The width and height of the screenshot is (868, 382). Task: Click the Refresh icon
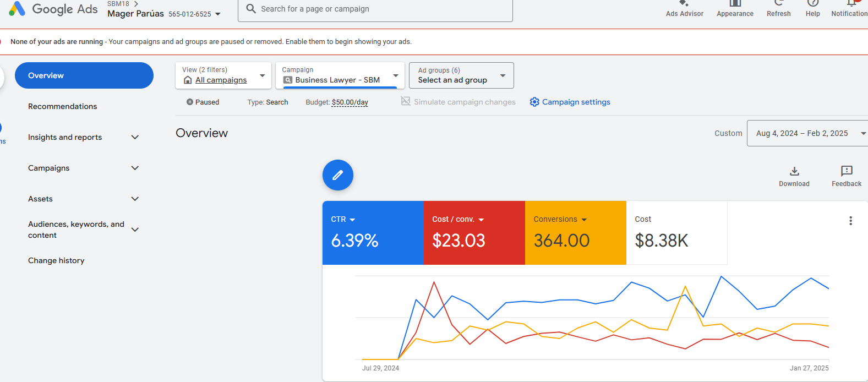click(779, 3)
